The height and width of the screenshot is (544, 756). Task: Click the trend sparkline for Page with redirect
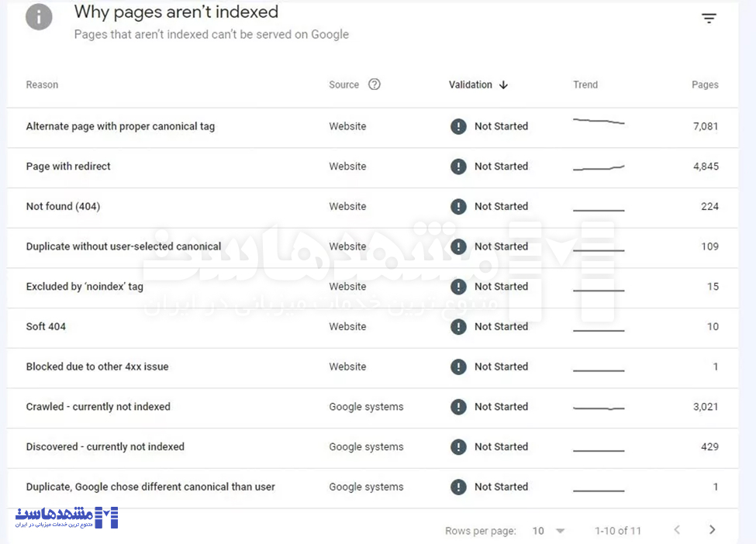pyautogui.click(x=598, y=167)
